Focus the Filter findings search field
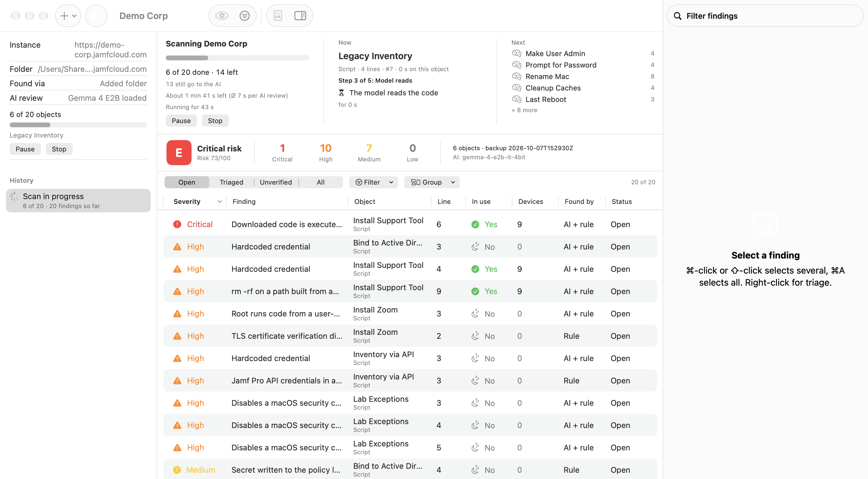Screen dimensions: 868x479 tap(765, 16)
